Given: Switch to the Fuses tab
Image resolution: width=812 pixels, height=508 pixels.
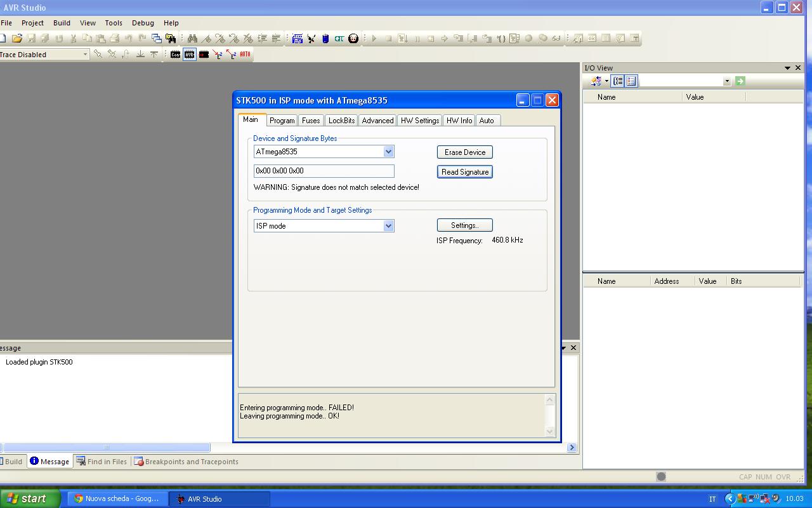Looking at the screenshot, I should tap(311, 121).
